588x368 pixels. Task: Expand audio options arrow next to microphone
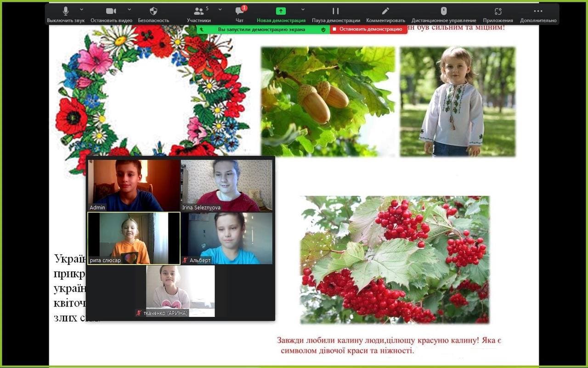(82, 9)
